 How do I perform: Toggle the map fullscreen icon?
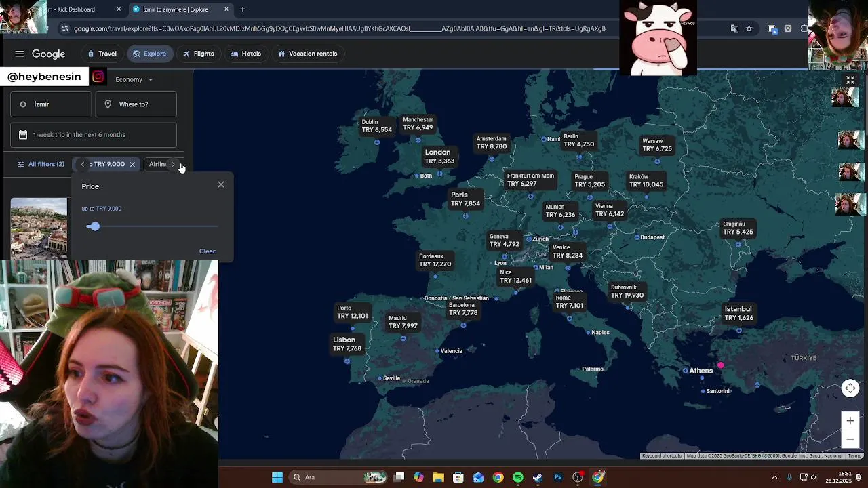[850, 80]
